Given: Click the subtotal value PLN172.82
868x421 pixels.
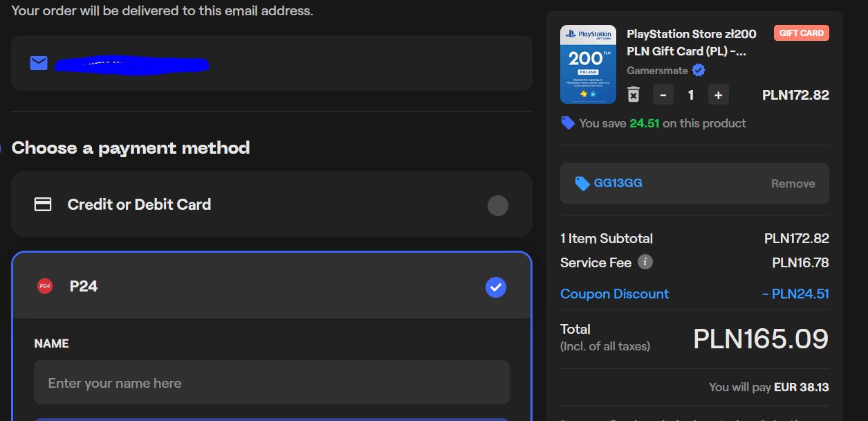Looking at the screenshot, I should [x=797, y=238].
